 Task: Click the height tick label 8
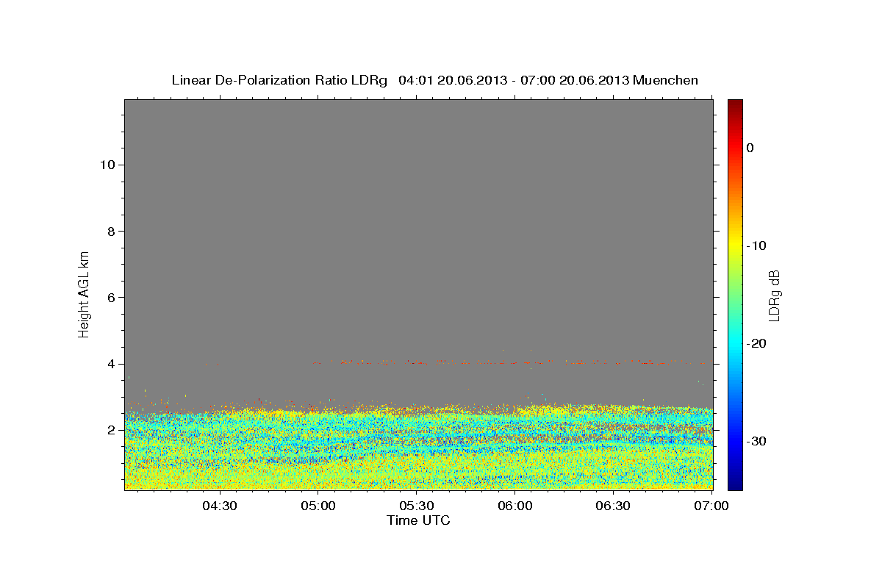110,231
